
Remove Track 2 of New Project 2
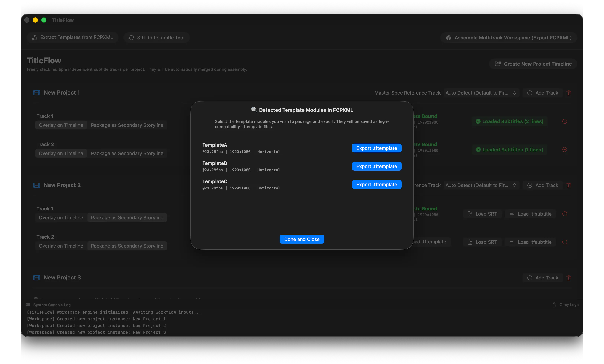[x=565, y=242]
